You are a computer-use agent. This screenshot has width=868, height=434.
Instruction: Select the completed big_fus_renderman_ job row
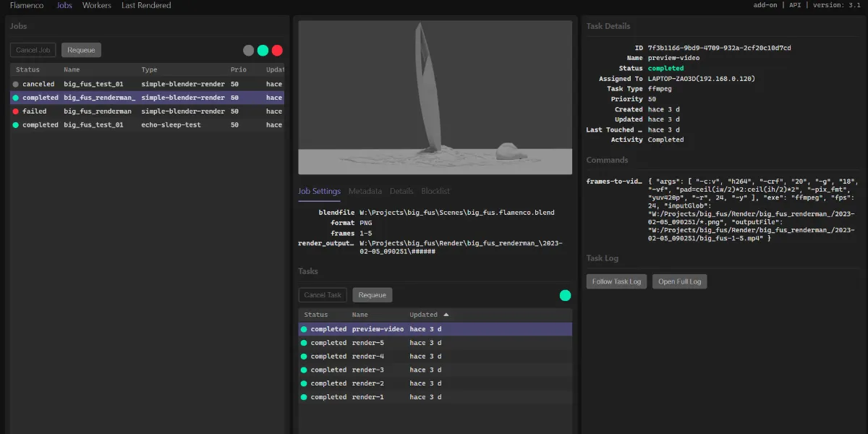[x=147, y=98]
